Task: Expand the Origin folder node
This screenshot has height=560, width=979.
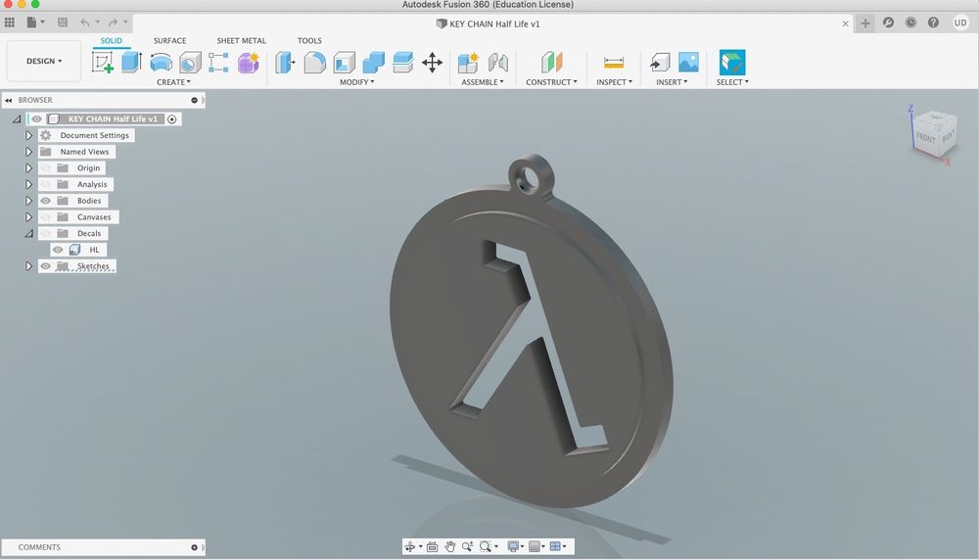Action: click(x=28, y=168)
